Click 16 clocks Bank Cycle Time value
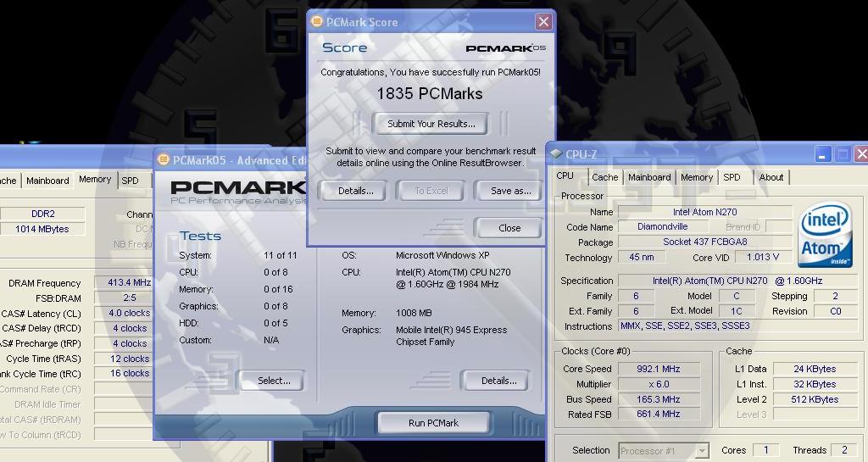Image resolution: width=868 pixels, height=462 pixels. 124,374
